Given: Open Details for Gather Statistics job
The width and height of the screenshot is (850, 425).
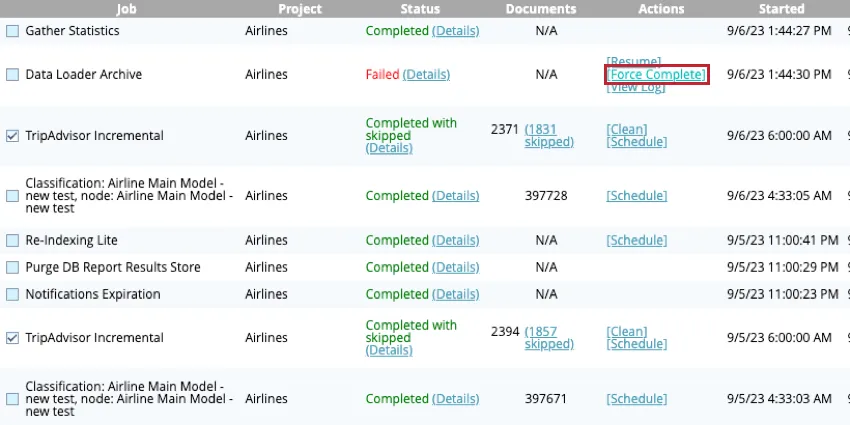Looking at the screenshot, I should click(x=455, y=31).
